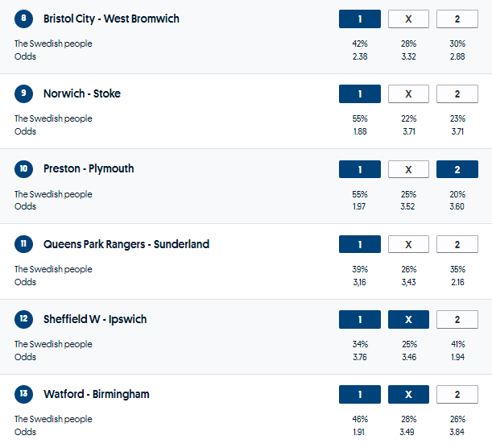Open the Sheffield W - Ipswich match title
Image resolution: width=492 pixels, height=448 pixels.
coord(95,319)
